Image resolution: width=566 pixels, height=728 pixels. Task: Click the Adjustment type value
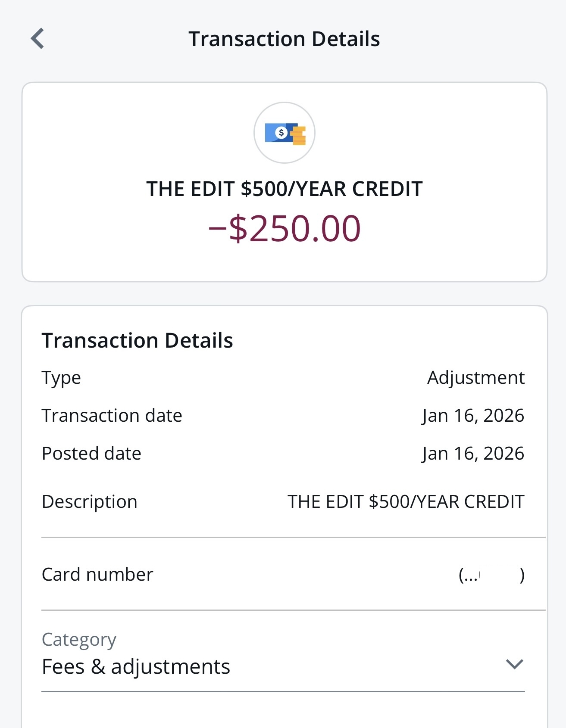click(x=475, y=377)
